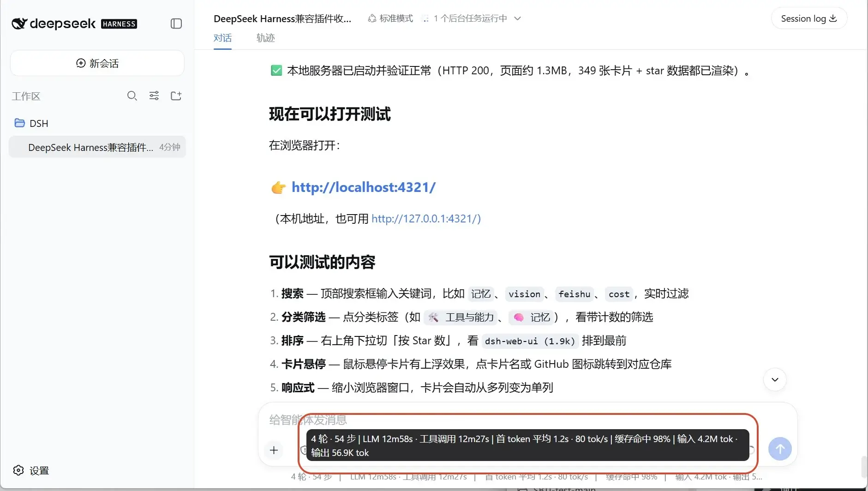Switch to the 轨迹 tab
This screenshot has width=868, height=491.
pyautogui.click(x=266, y=38)
